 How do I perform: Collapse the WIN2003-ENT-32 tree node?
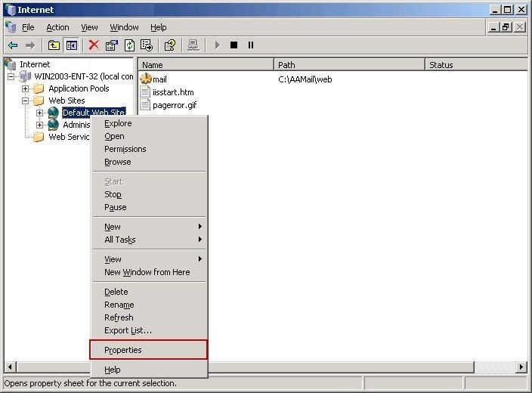pyautogui.click(x=11, y=76)
